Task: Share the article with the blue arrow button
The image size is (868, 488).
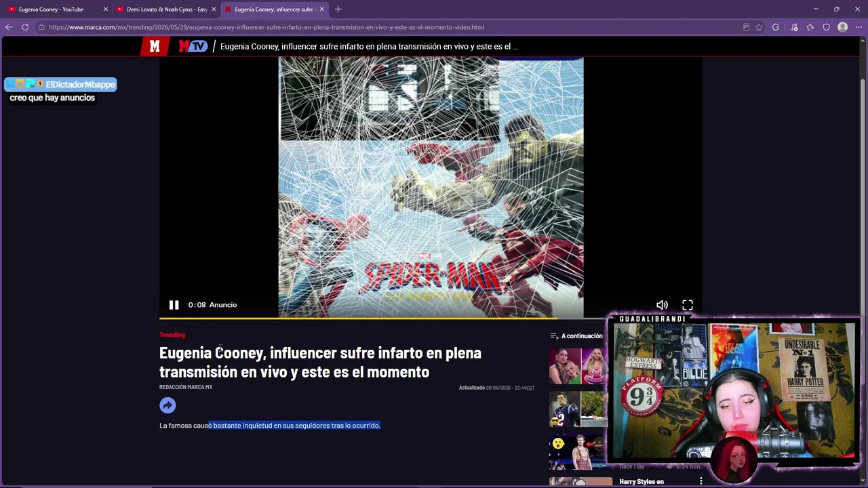Action: (x=167, y=405)
